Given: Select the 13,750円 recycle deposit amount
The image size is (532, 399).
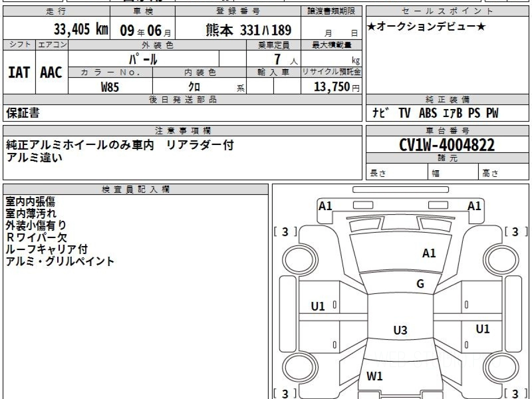Looking at the screenshot, I should click(336, 87).
